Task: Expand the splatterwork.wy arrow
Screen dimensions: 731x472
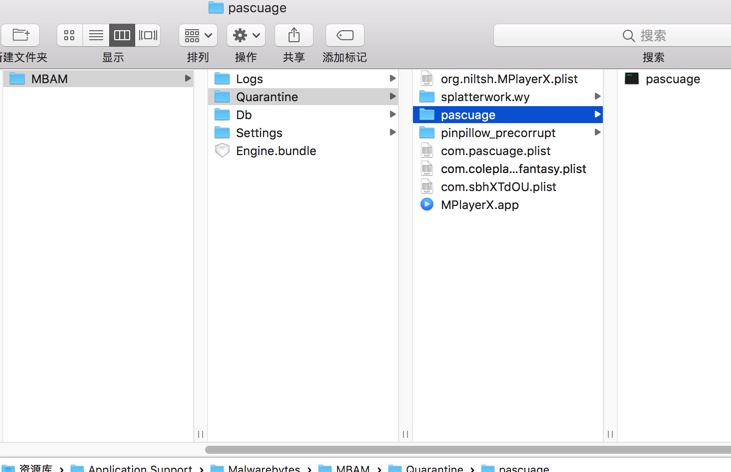Action: [597, 97]
